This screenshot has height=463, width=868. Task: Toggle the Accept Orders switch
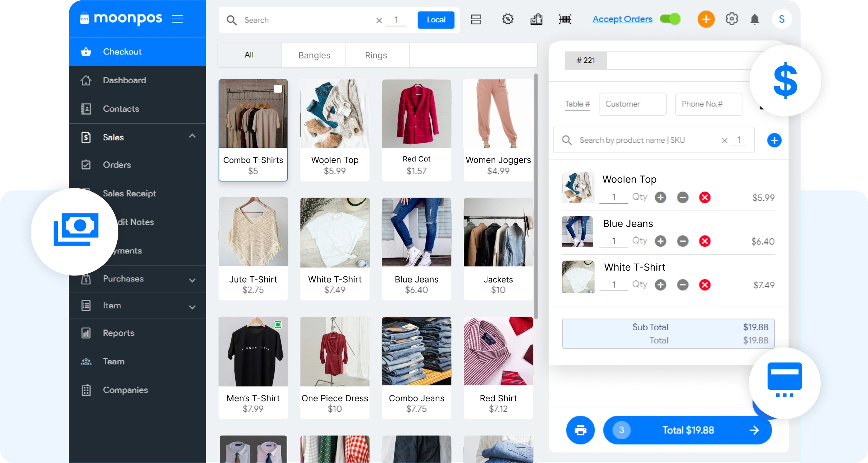click(670, 19)
